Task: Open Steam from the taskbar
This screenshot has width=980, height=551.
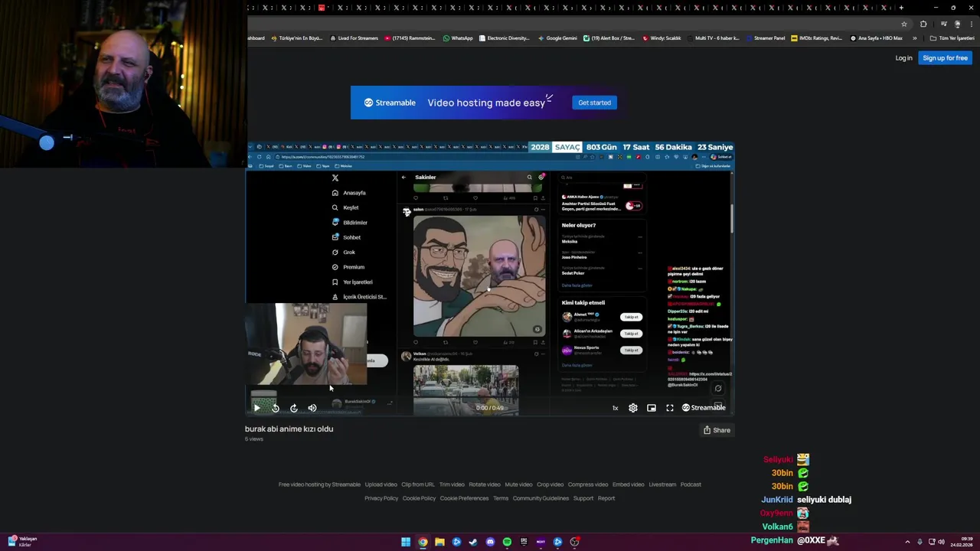Action: (473, 542)
